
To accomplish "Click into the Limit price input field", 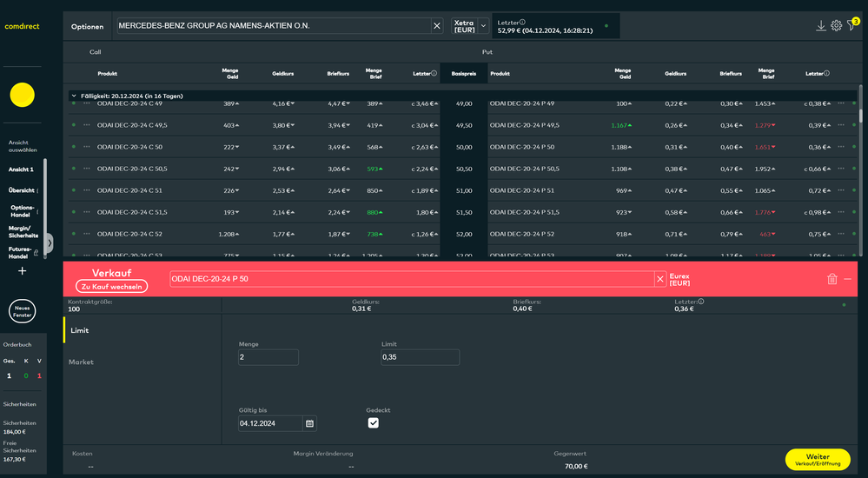I will tap(420, 357).
